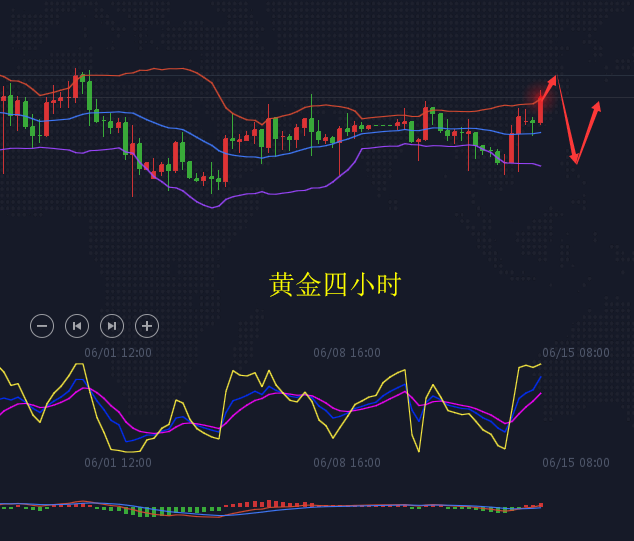
Task: Click the zoom out minus button
Action: coord(42,326)
